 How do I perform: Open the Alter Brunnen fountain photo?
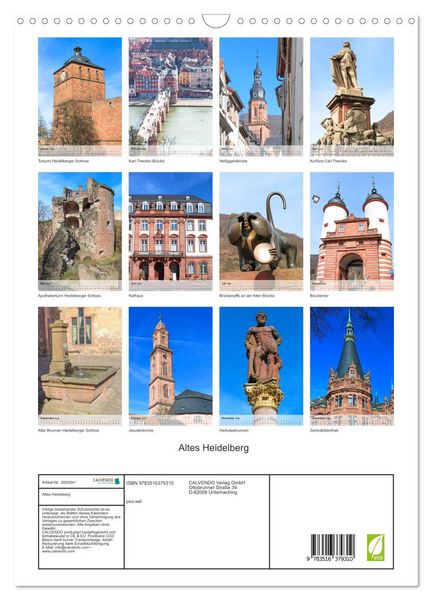80,366
